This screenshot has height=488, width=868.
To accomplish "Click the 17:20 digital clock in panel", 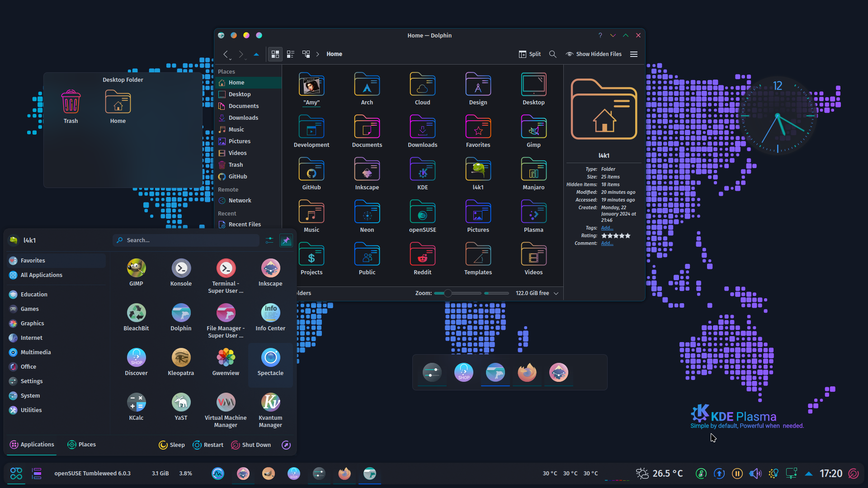I will pyautogui.click(x=831, y=474).
